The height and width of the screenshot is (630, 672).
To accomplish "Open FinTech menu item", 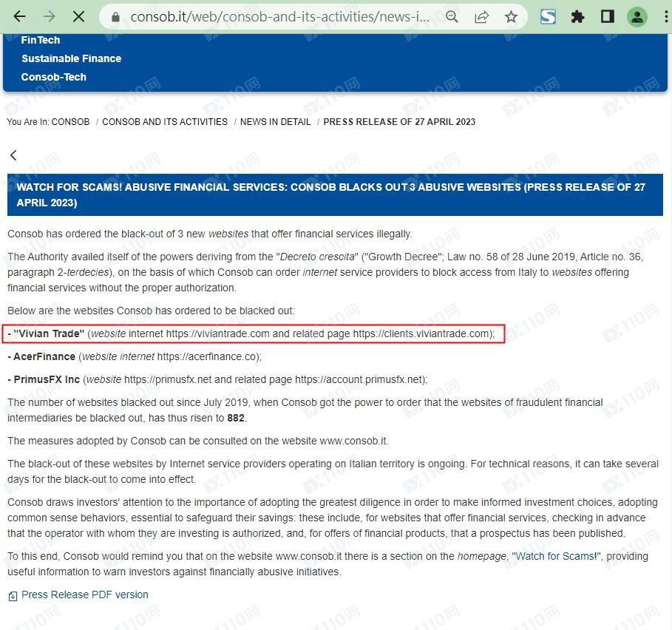I will (41, 40).
